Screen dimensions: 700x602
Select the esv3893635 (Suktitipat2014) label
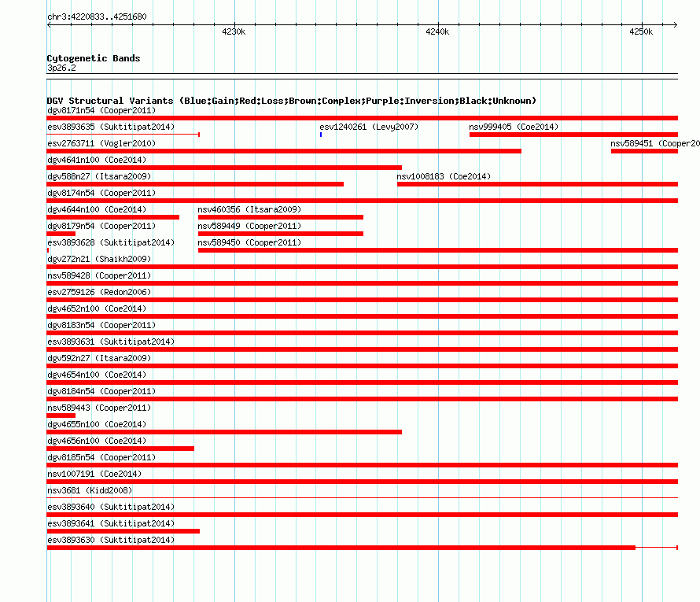[111, 127]
